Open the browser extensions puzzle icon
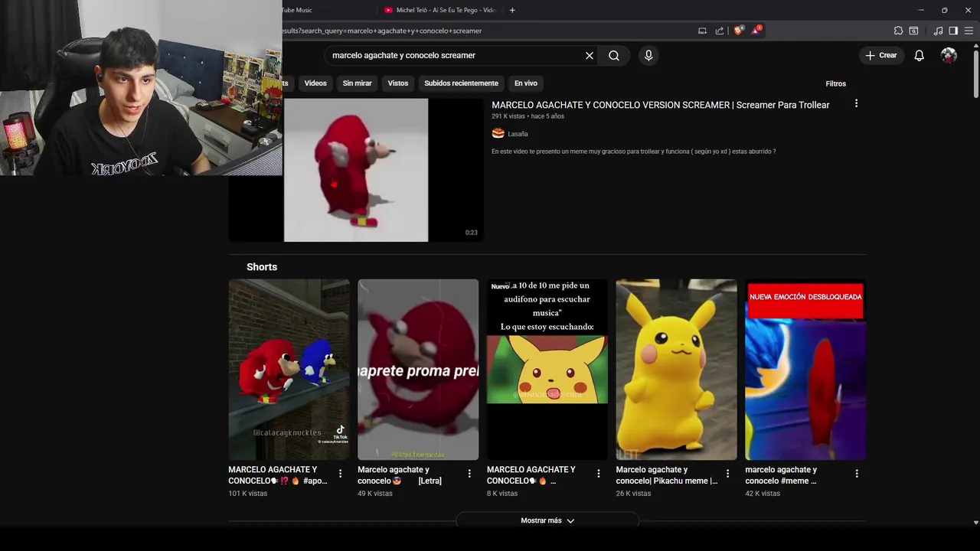980x551 pixels. (x=898, y=31)
